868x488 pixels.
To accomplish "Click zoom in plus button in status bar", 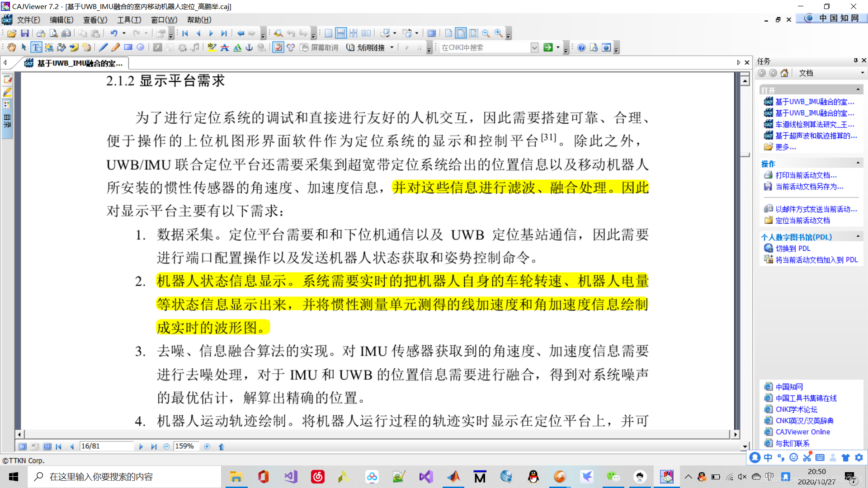I will click(207, 446).
